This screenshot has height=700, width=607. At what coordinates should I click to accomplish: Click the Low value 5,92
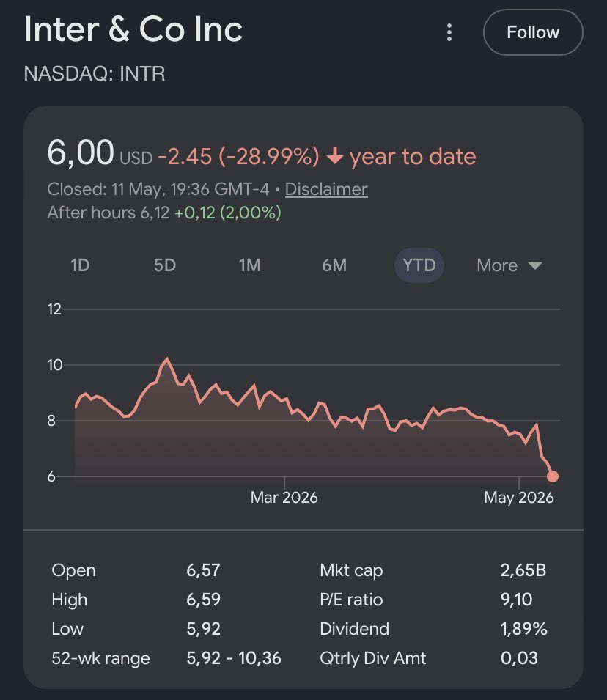[x=203, y=629]
